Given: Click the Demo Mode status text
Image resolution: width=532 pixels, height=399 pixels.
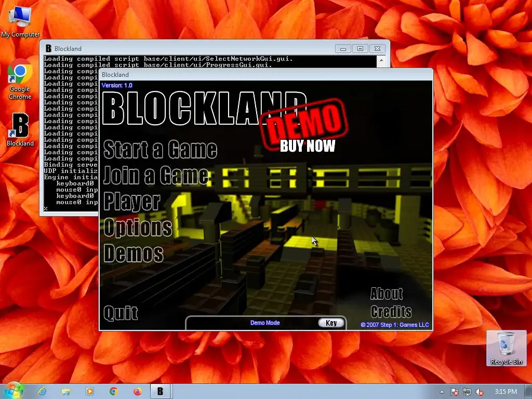Looking at the screenshot, I should [265, 323].
